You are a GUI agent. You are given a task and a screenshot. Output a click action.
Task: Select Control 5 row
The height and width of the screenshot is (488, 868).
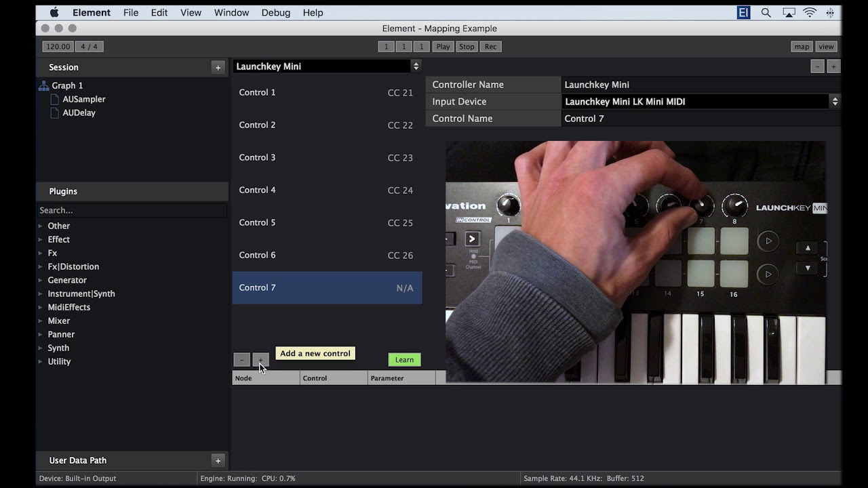pyautogui.click(x=327, y=223)
